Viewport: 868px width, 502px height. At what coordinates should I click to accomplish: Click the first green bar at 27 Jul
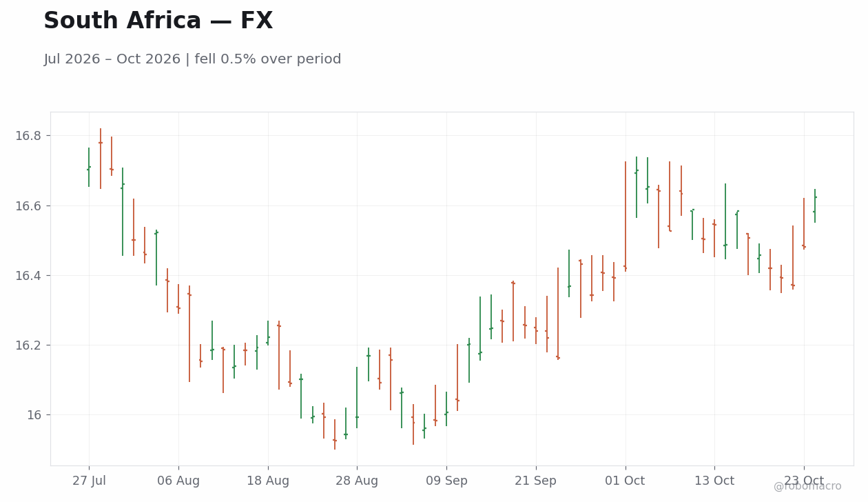click(x=89, y=167)
